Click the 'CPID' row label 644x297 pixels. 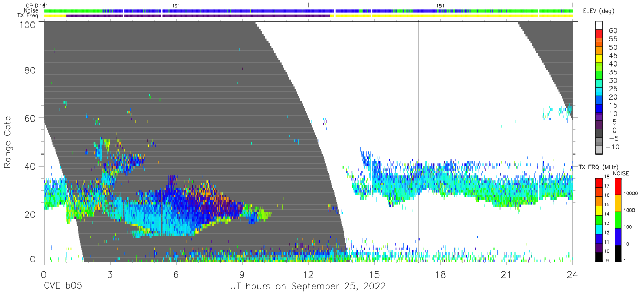point(33,6)
